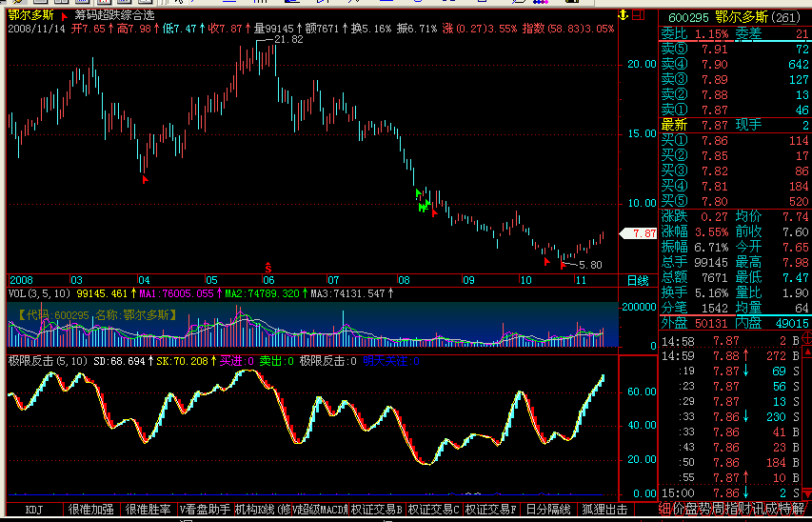Switch to 日分隔线 tab
812x522 pixels.
(548, 509)
